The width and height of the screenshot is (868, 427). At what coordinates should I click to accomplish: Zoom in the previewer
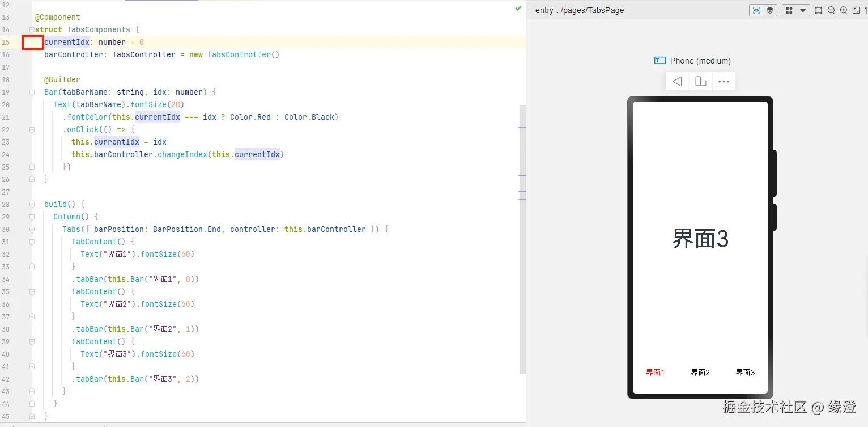(x=844, y=10)
